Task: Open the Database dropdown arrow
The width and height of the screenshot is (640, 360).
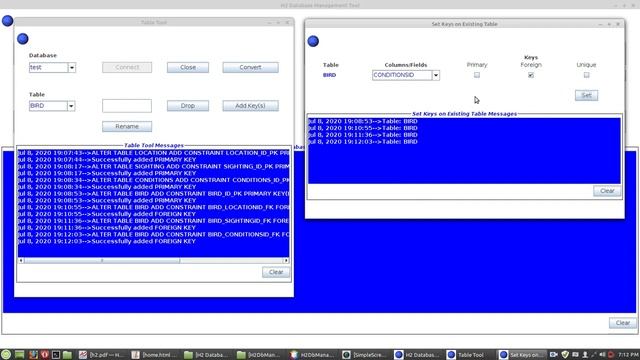Action: [72, 67]
